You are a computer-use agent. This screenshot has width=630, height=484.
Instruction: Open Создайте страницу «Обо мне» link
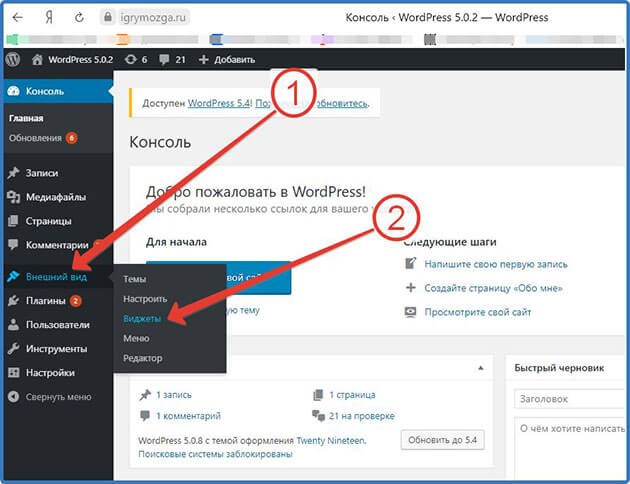493,288
